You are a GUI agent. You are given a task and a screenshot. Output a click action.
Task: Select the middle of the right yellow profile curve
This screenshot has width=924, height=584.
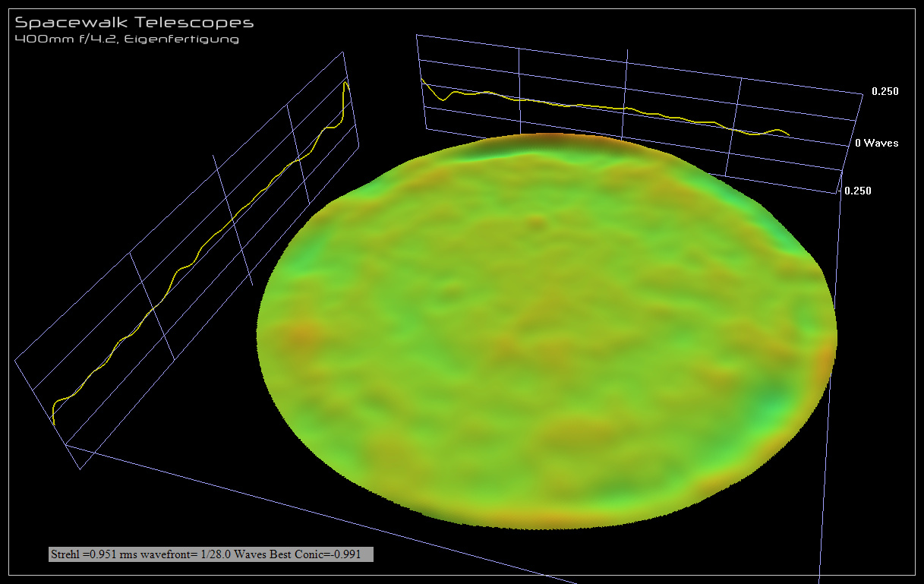[x=607, y=108]
